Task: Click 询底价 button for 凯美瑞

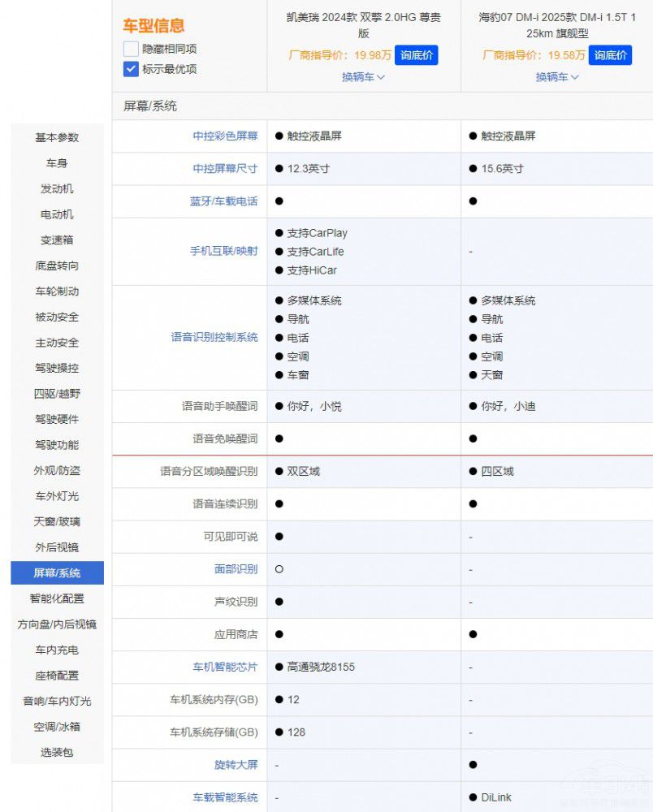Action: coord(416,55)
